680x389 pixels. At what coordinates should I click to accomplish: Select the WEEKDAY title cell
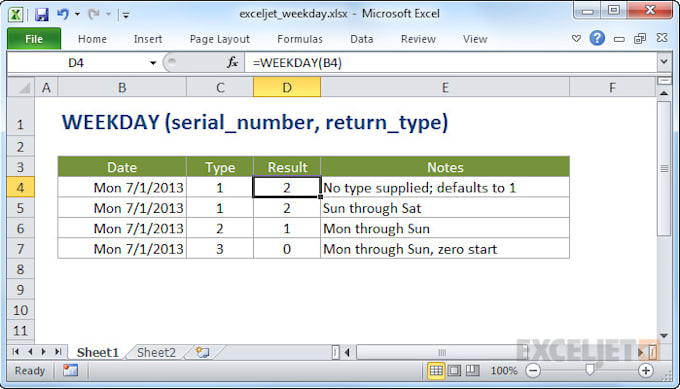255,122
